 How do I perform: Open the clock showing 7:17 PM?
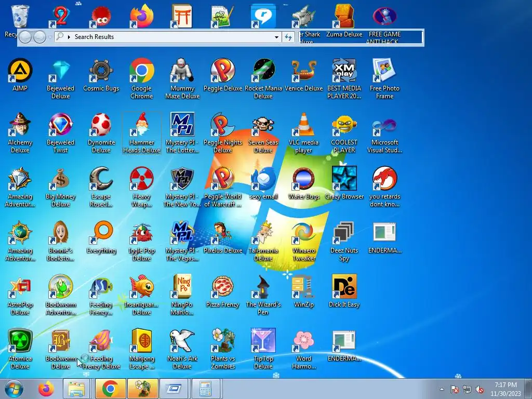pos(506,389)
